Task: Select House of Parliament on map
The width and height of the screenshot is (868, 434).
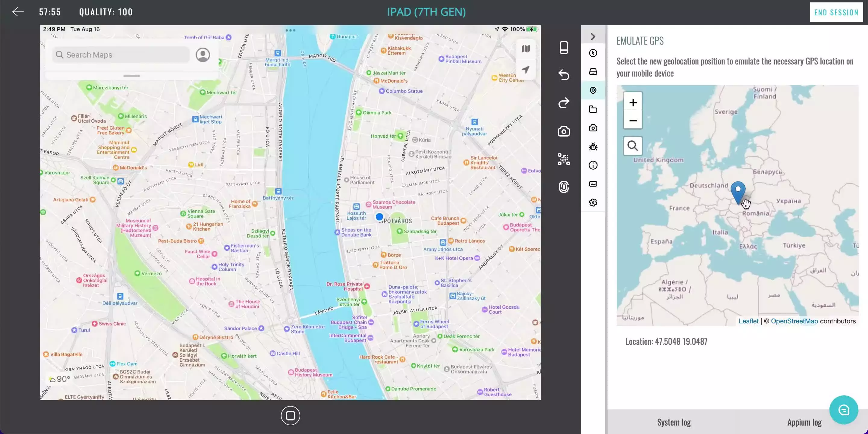Action: 359,180
